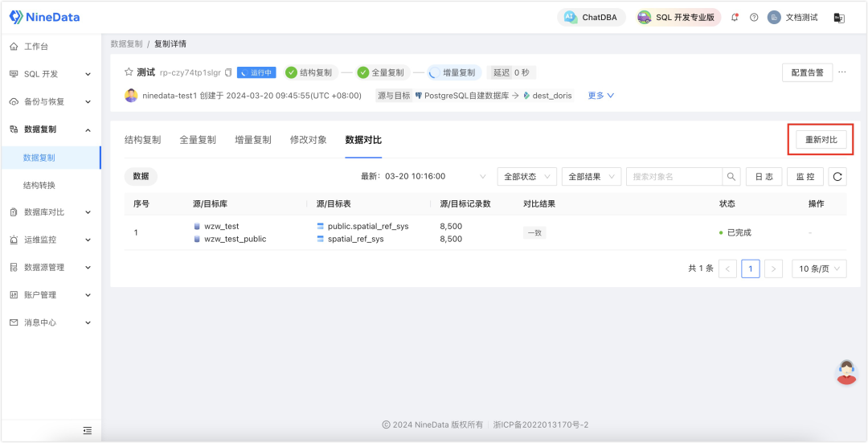Click the public.spatial_ref_sys source table

click(368, 226)
